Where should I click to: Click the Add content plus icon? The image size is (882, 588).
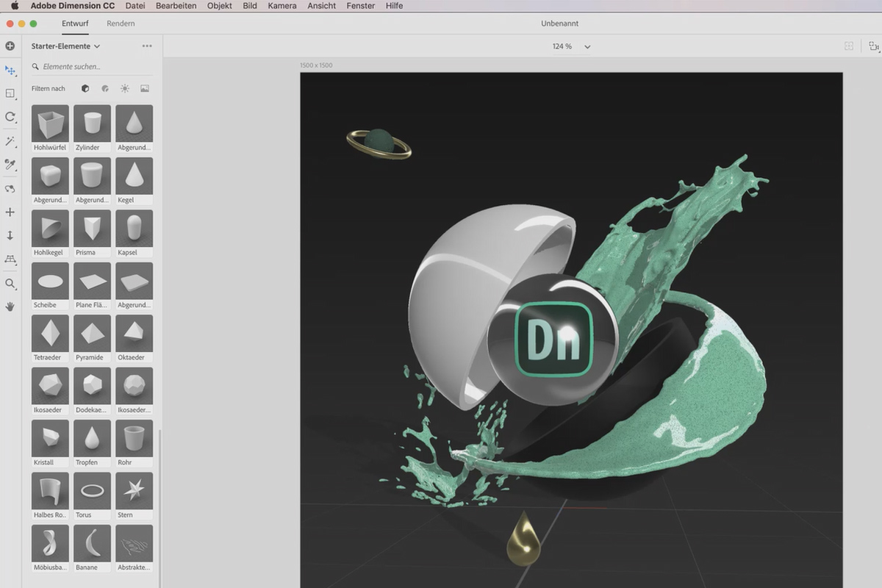click(x=10, y=46)
